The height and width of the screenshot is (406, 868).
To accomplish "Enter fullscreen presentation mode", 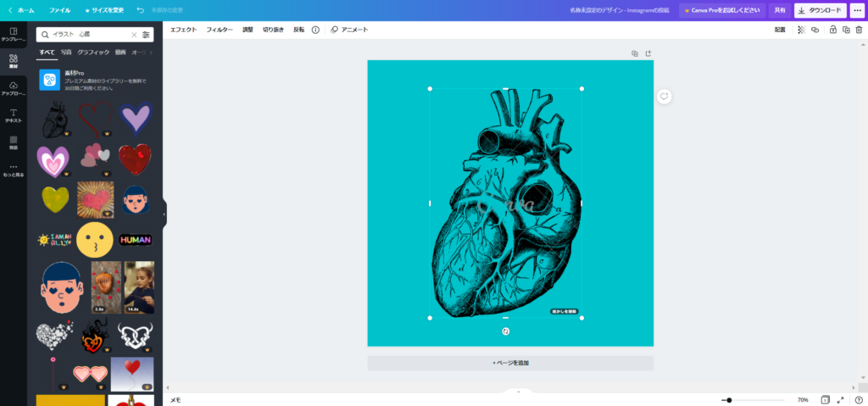I will point(840,399).
